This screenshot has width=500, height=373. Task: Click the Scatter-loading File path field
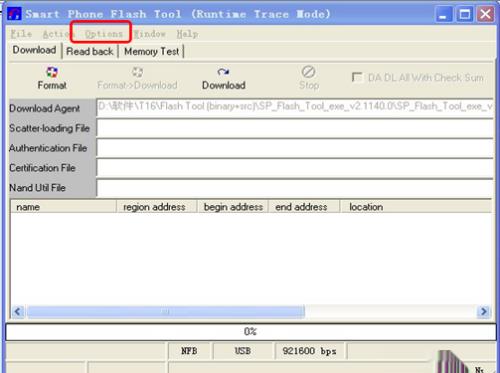[295, 128]
